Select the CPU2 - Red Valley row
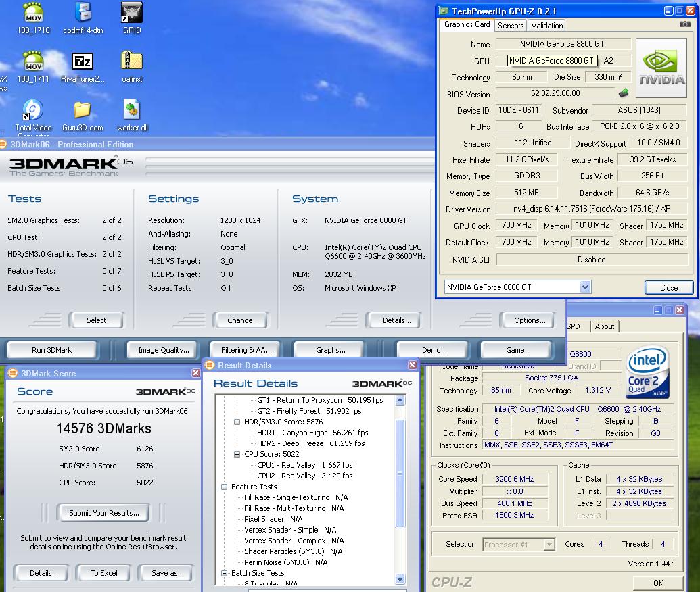 coord(304,476)
